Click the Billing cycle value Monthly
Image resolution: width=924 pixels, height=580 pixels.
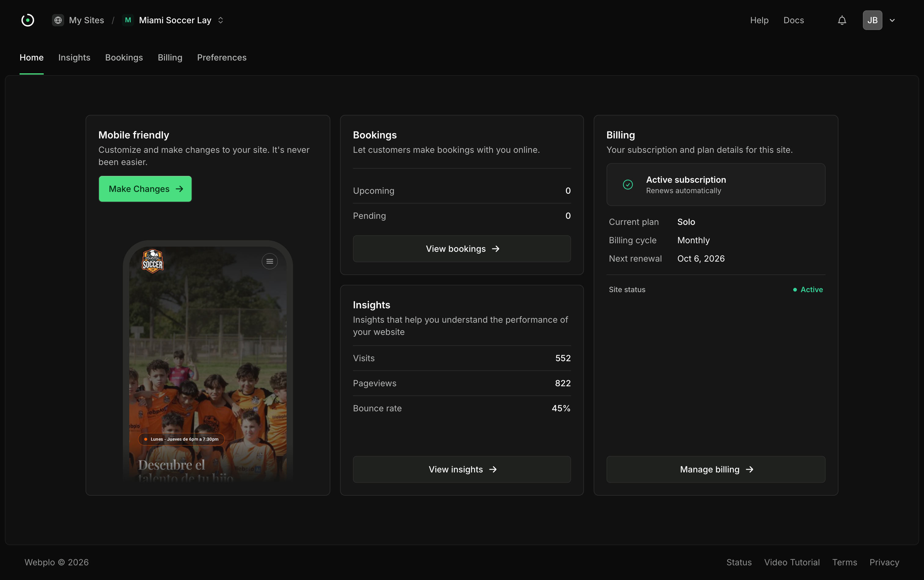694,240
